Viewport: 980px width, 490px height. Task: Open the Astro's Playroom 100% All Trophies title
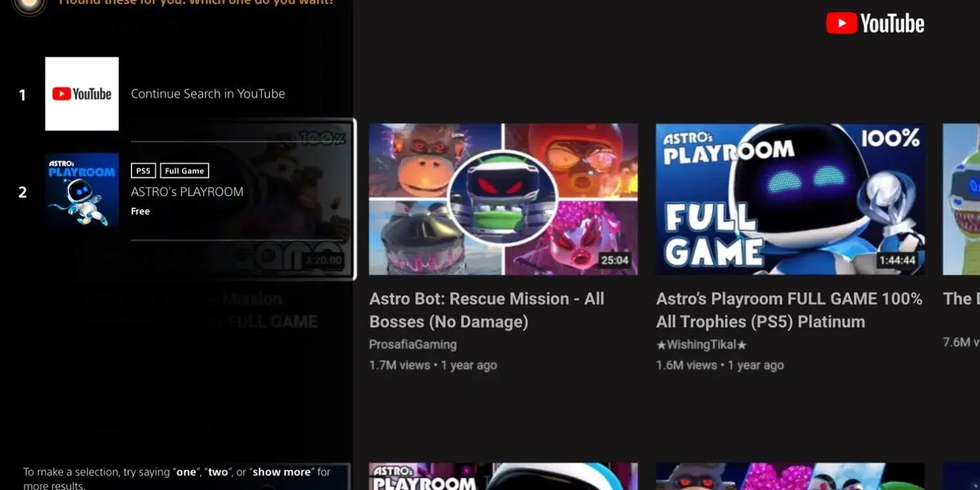[x=789, y=310]
